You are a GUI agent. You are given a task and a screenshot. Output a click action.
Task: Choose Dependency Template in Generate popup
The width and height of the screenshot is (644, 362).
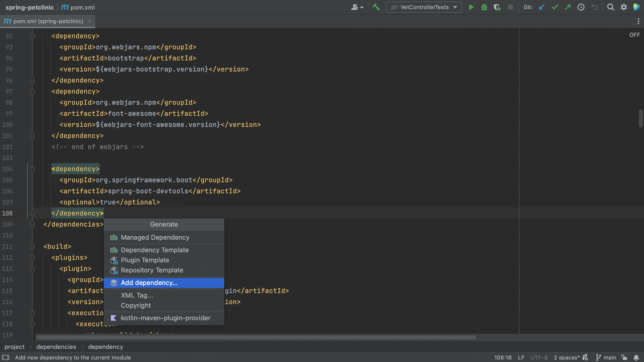164,250
